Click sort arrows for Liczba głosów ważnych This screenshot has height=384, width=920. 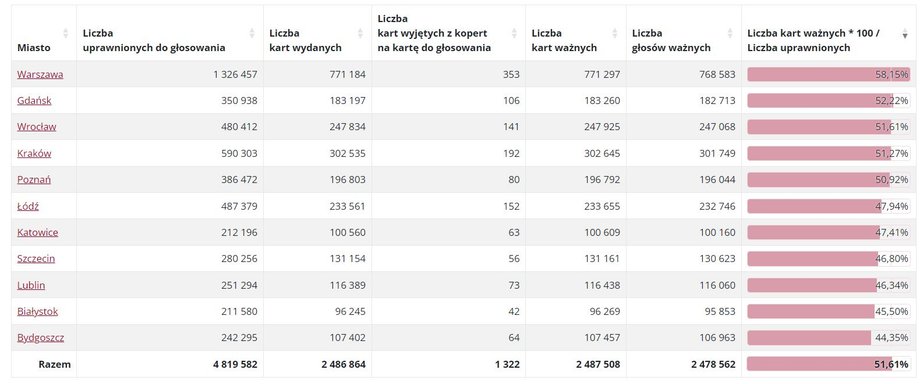point(730,33)
